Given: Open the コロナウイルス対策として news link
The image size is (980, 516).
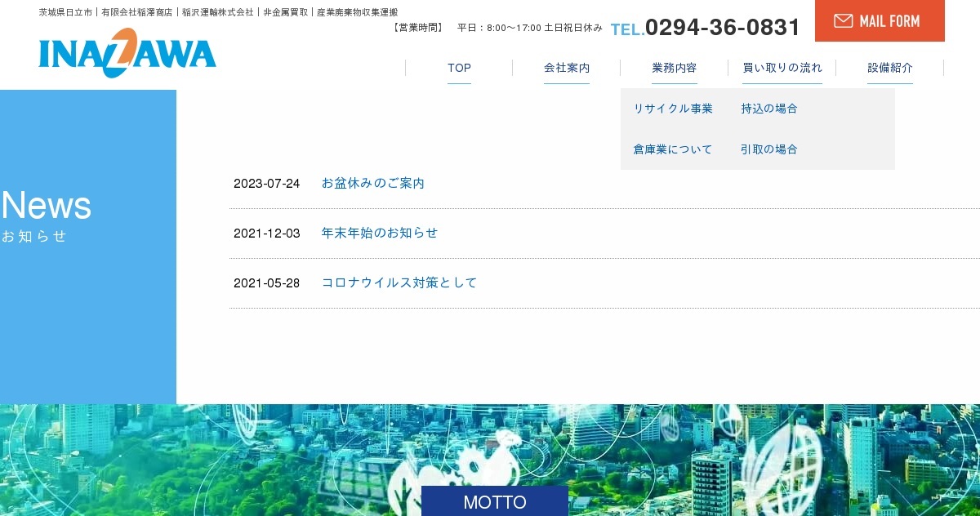Looking at the screenshot, I should point(399,282).
